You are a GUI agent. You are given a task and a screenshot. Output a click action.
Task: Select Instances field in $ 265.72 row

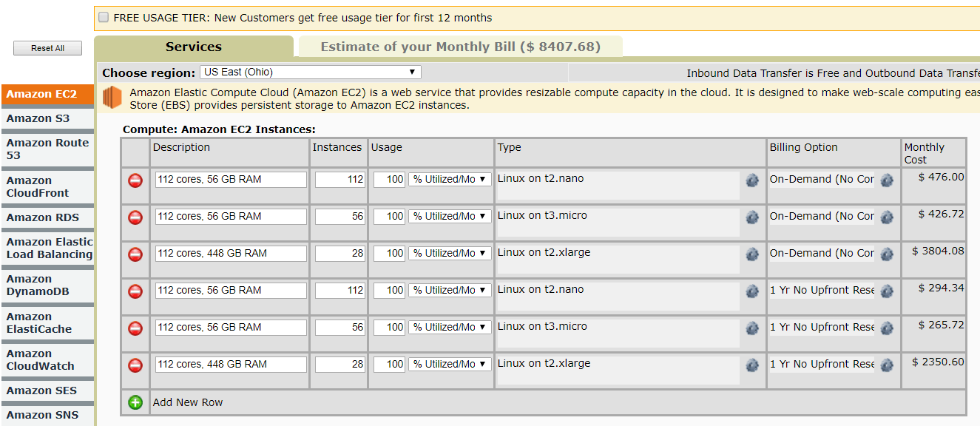[340, 328]
